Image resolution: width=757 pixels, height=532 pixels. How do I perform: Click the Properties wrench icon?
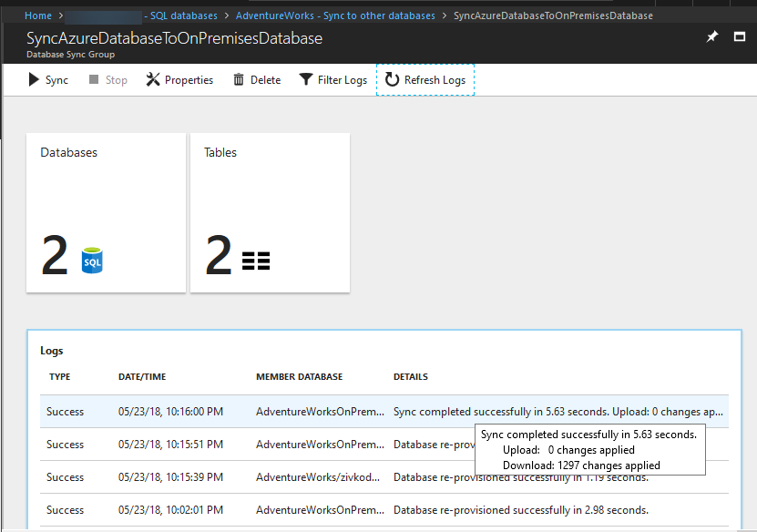[x=152, y=79]
